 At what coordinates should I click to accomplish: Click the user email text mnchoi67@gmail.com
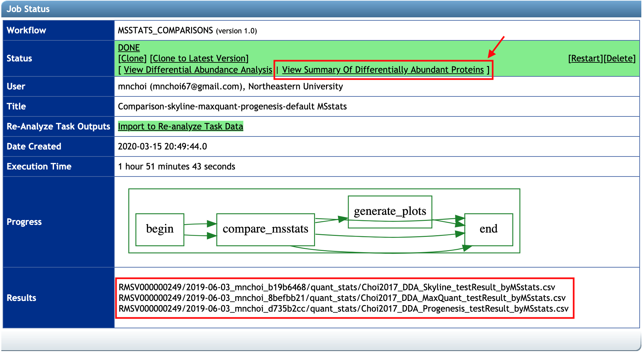(x=195, y=86)
